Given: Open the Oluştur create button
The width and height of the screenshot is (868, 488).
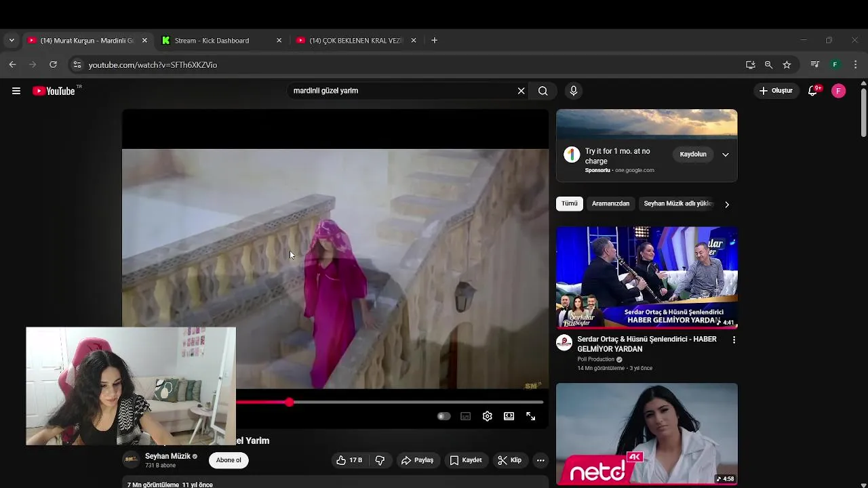Looking at the screenshot, I should (x=776, y=91).
